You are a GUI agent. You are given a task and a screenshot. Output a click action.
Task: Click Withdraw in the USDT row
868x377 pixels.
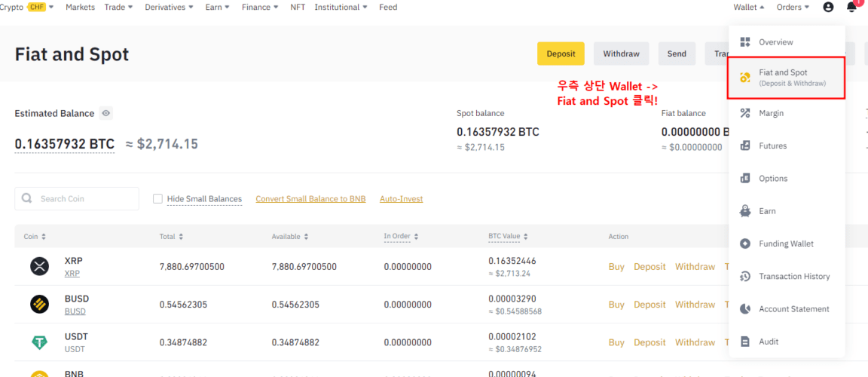pos(695,342)
